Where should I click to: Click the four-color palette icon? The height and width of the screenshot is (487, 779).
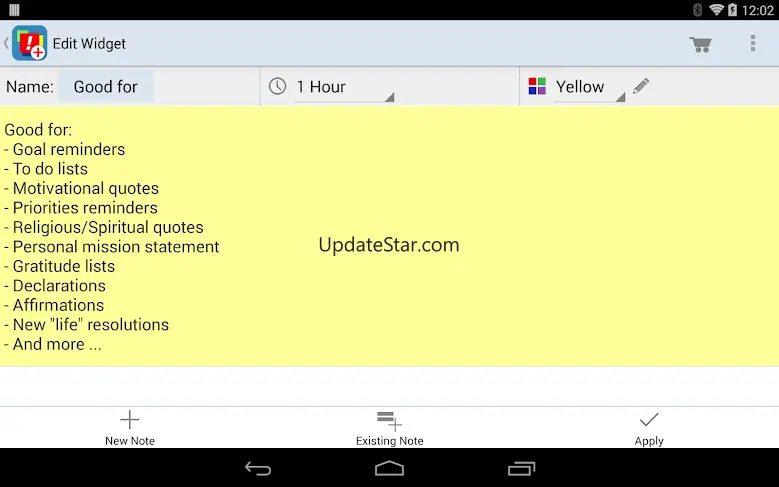tap(537, 86)
